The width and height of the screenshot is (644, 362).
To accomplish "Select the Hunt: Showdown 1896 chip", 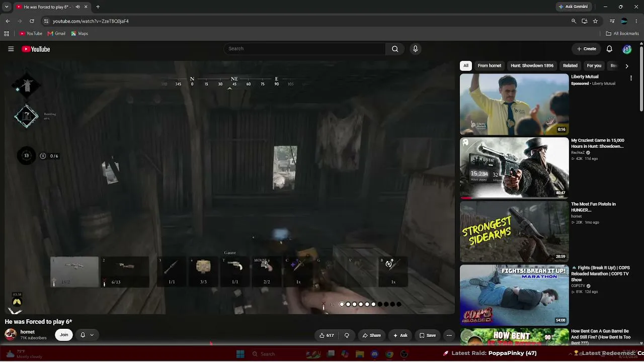I will (x=532, y=66).
